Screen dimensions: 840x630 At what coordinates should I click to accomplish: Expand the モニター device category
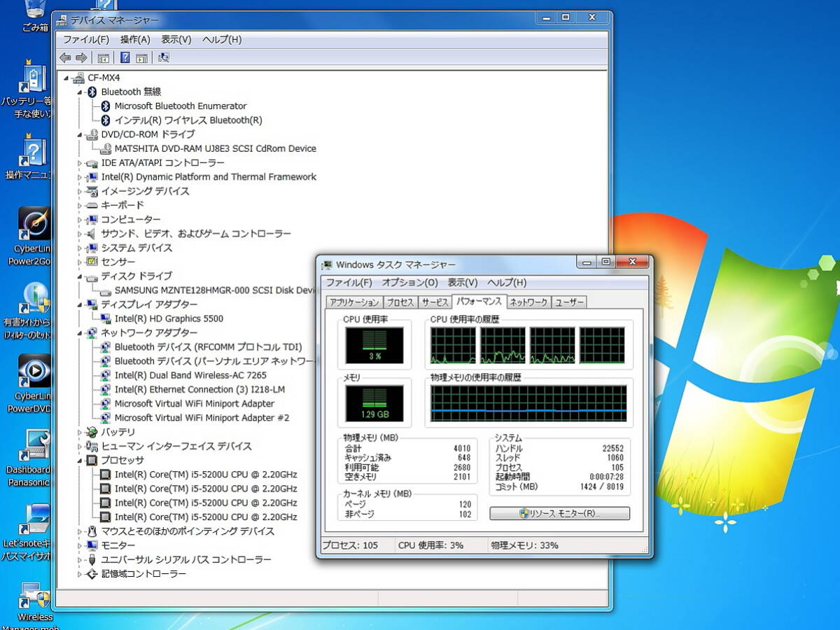pyautogui.click(x=79, y=545)
